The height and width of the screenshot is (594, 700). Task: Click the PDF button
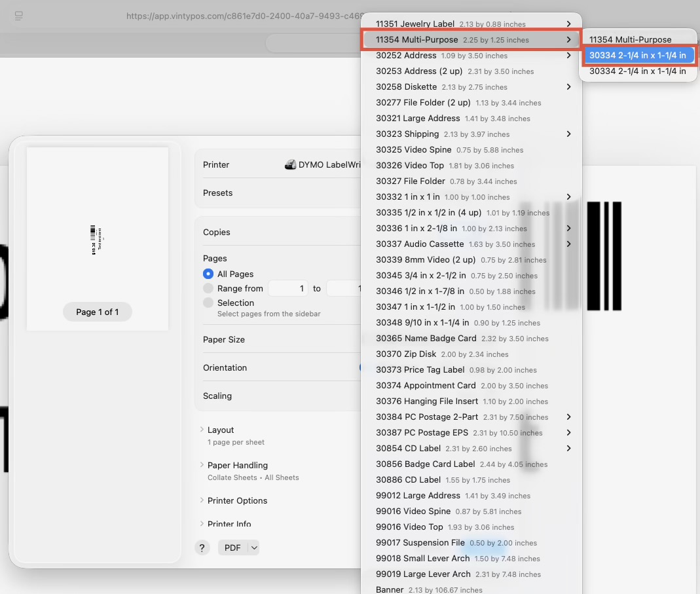click(x=232, y=548)
